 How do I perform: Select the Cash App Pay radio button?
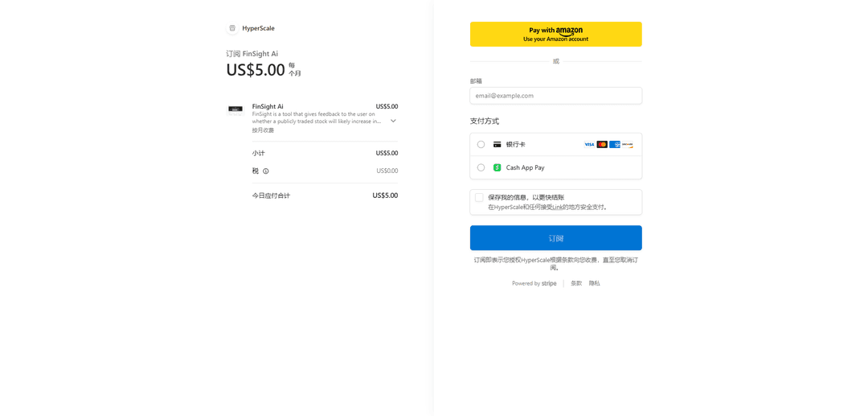(x=481, y=167)
